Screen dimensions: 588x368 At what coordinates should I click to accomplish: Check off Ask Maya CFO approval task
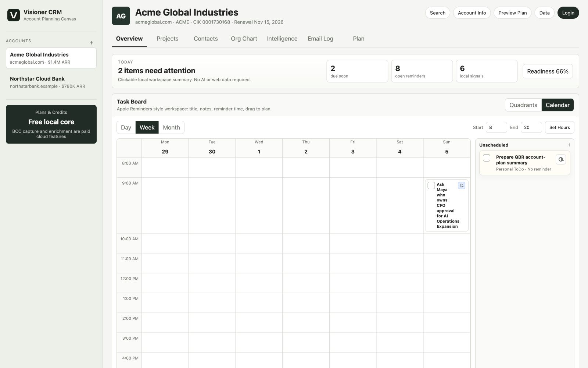[x=431, y=185]
